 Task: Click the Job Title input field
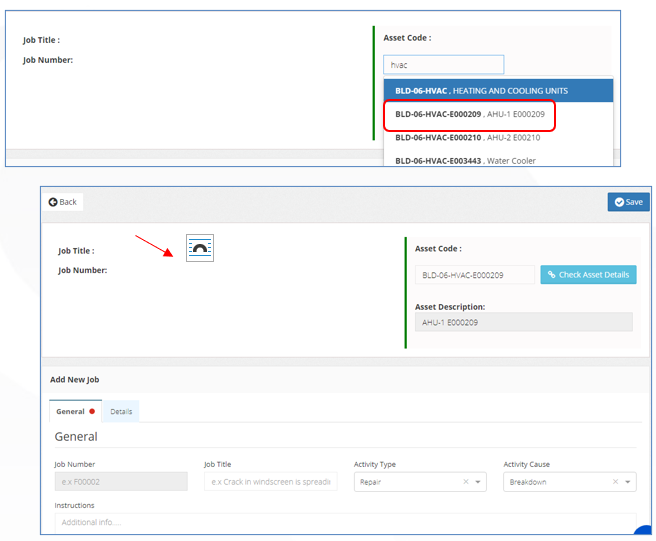click(271, 482)
